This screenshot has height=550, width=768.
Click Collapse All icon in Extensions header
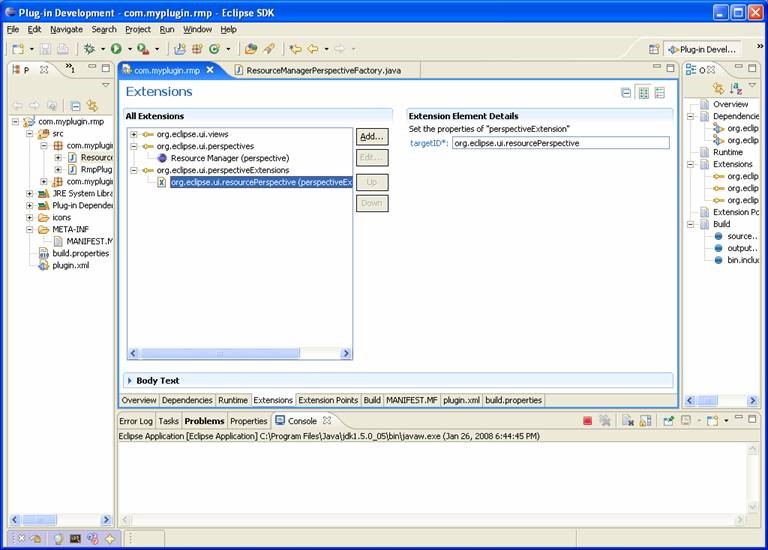pyautogui.click(x=626, y=92)
